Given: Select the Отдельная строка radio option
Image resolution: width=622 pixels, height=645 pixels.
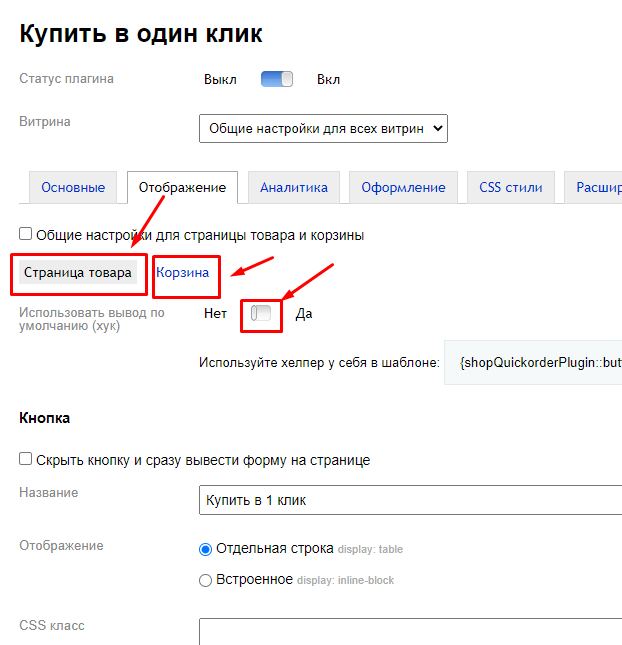Looking at the screenshot, I should pos(206,549).
